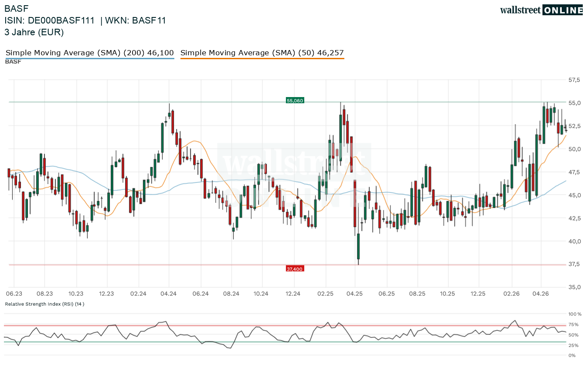The image size is (588, 367).
Task: Click the 06.25 date axis label
Action: click(x=386, y=294)
